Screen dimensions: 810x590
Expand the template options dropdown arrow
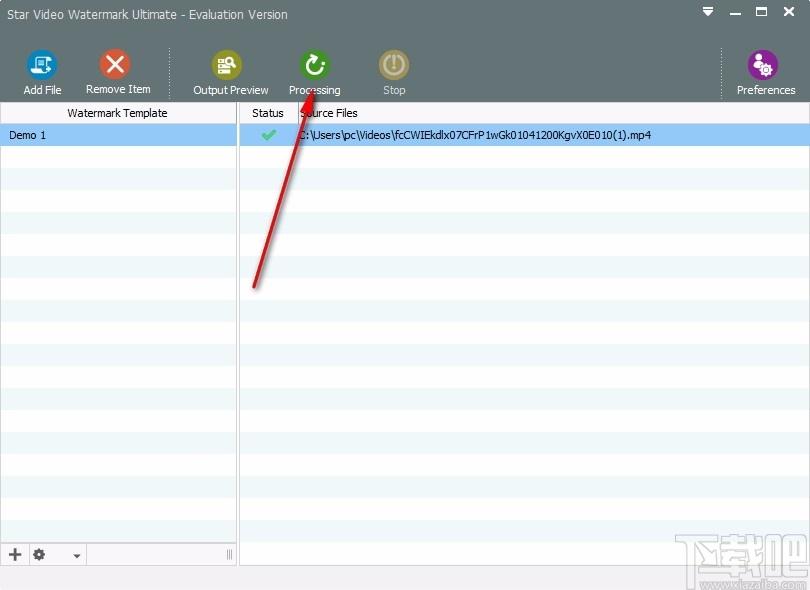pos(76,556)
